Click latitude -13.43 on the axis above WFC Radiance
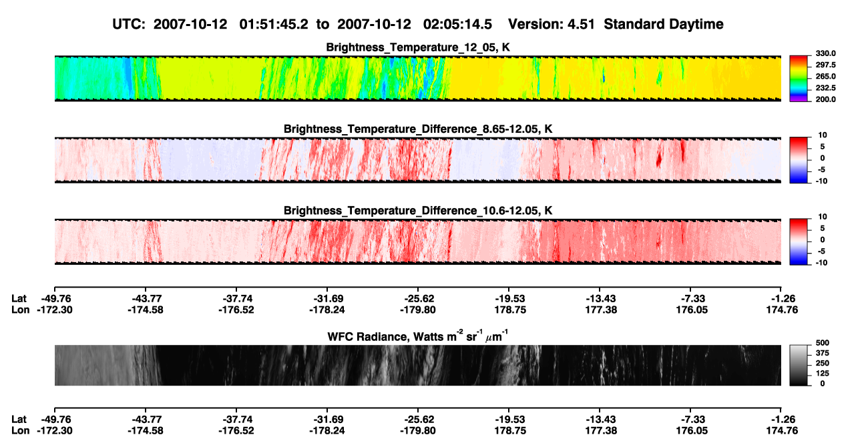The image size is (868, 445). (x=600, y=298)
